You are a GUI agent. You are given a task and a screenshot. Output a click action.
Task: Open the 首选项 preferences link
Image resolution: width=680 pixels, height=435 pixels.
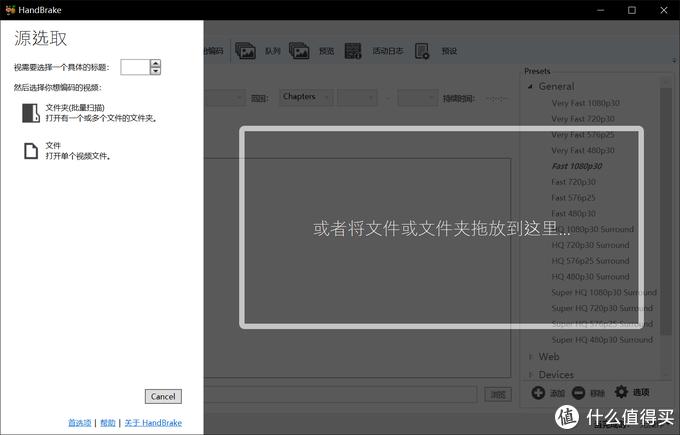[80, 423]
